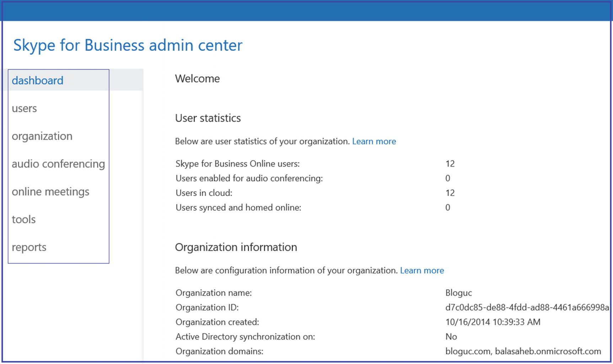Click the Organization name label
613x364 pixels.
(214, 293)
